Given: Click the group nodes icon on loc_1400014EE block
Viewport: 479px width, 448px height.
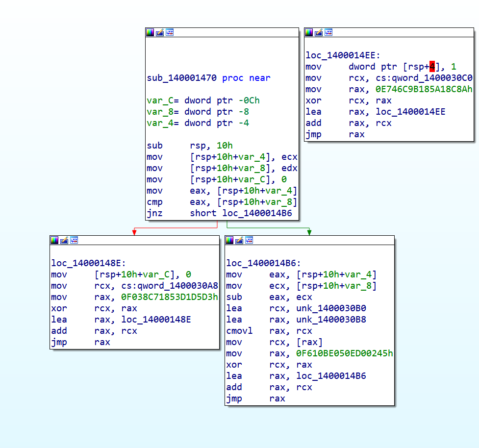Looking at the screenshot, I should tap(328, 32).
